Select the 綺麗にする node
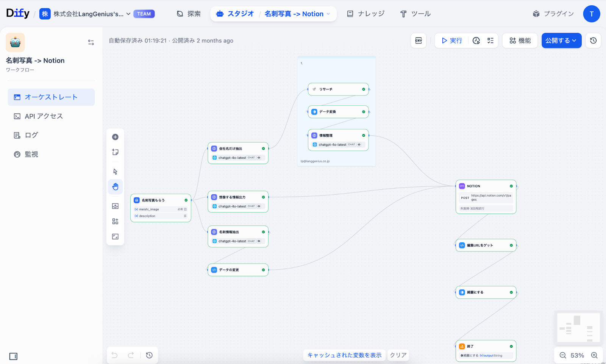This screenshot has height=364, width=606. coord(486,292)
